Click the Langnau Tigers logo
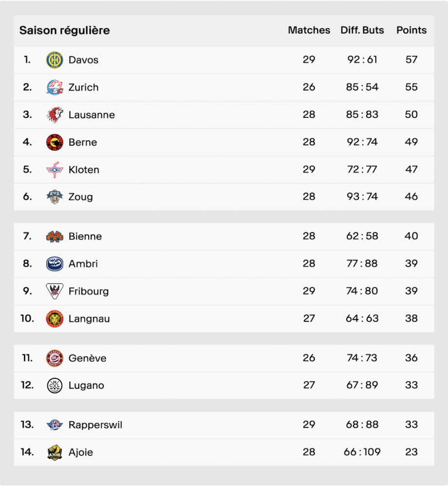 (55, 318)
